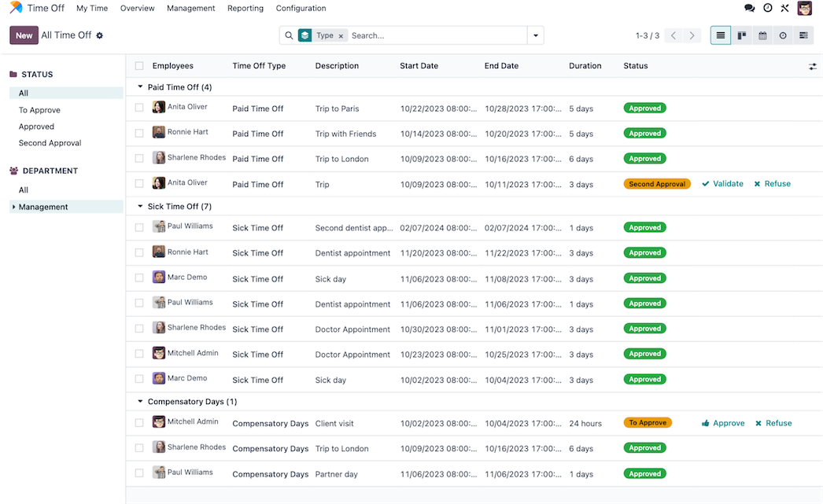
Task: Open the Configuration menu
Action: (x=301, y=8)
